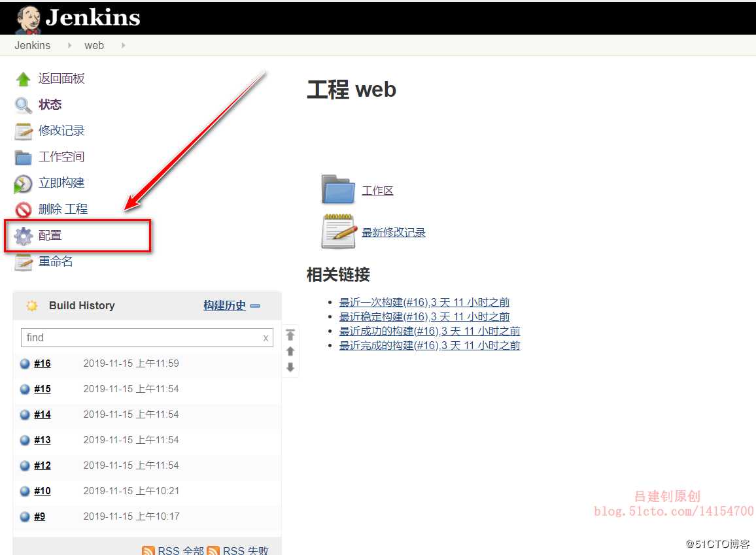This screenshot has height=555, width=756.
Task: Click the page-up arrow in build history
Action: 290,351
